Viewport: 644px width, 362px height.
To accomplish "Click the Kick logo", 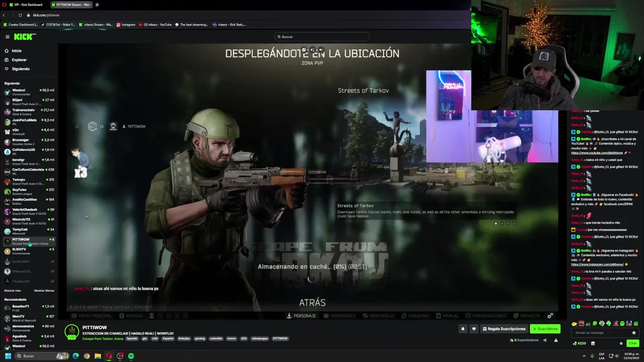I will click(x=25, y=37).
